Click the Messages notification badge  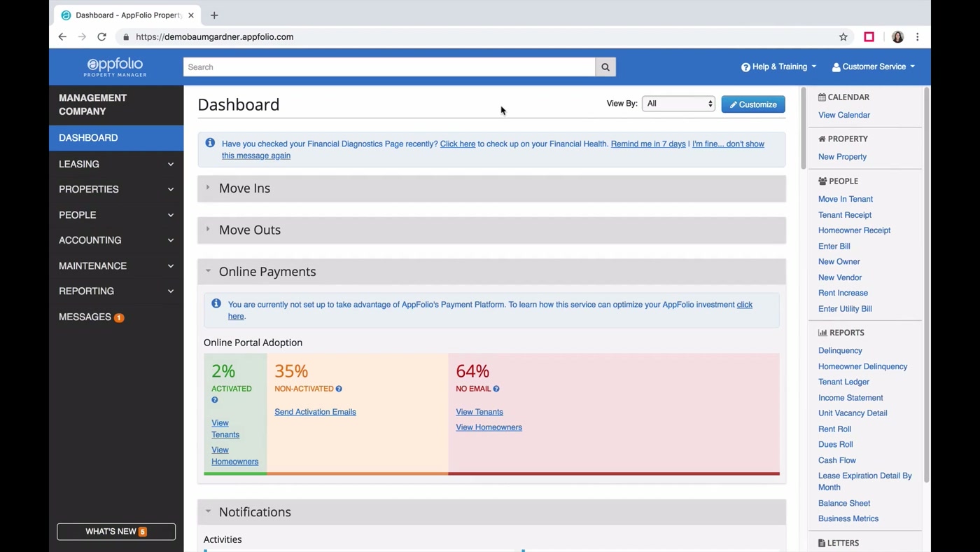[x=119, y=318]
